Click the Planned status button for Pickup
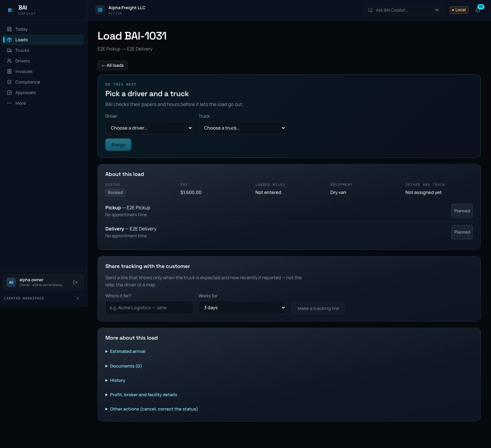The height and width of the screenshot is (448, 491). [x=462, y=211]
